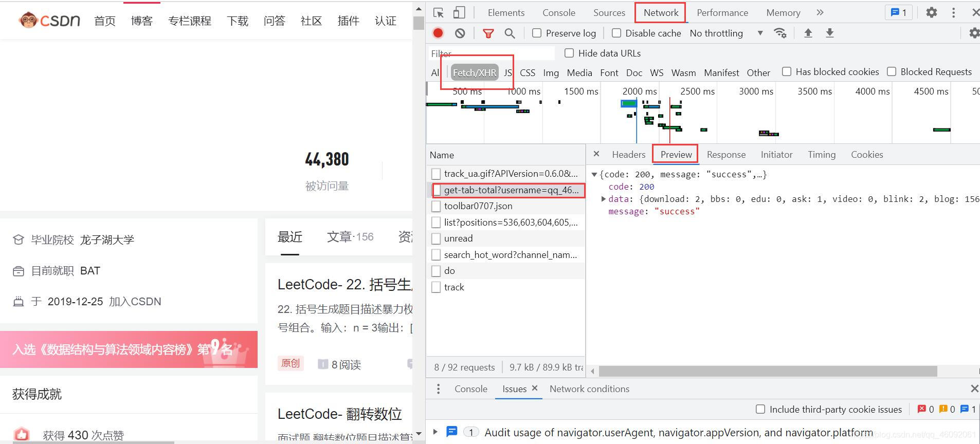Toggle the device toolbar icon
The width and height of the screenshot is (980, 444).
click(x=459, y=13)
